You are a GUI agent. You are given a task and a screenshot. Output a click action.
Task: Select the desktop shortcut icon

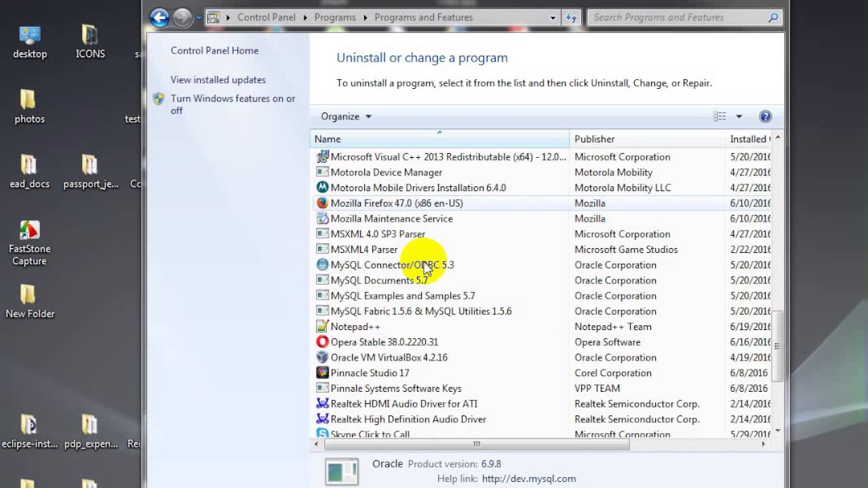point(30,41)
